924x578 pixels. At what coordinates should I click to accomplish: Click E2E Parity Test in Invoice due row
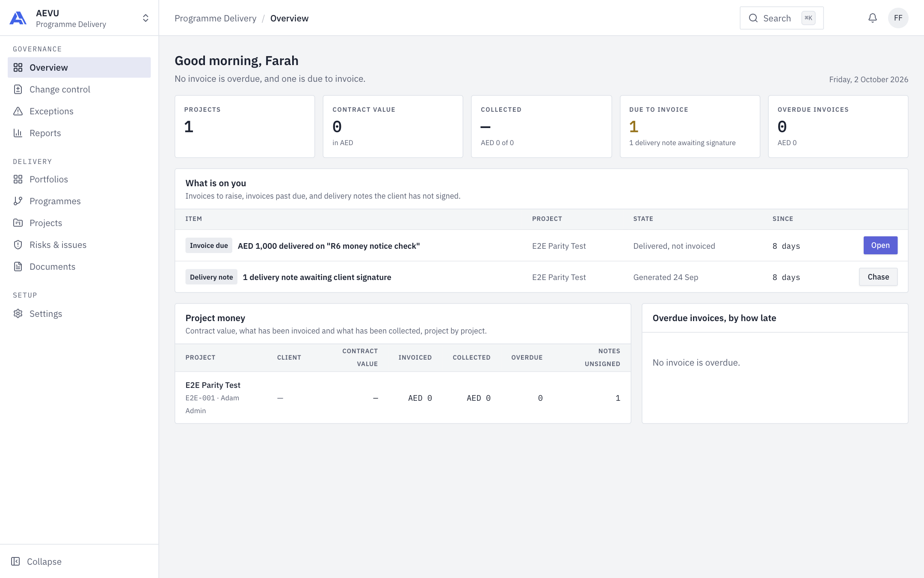(559, 246)
